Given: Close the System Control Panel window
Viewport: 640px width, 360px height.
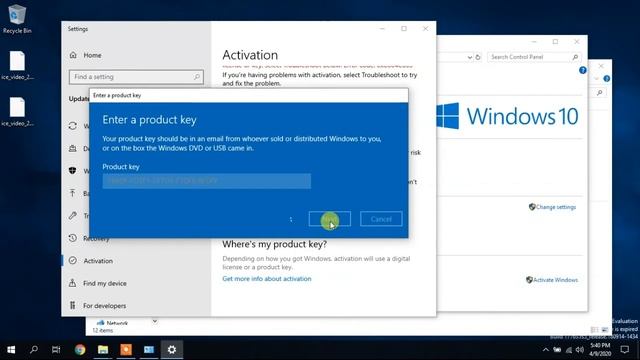Looking at the screenshot, I should point(576,42).
